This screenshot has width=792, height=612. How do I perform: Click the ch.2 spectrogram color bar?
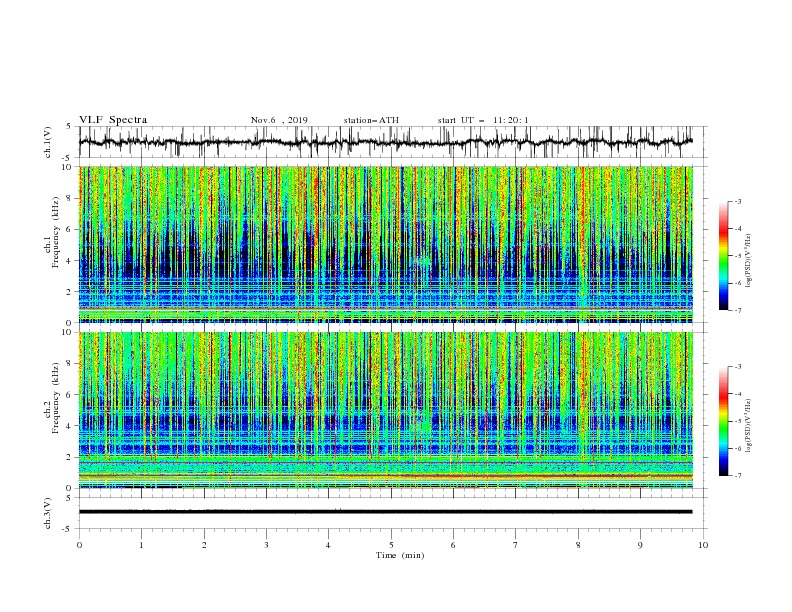coord(724,421)
